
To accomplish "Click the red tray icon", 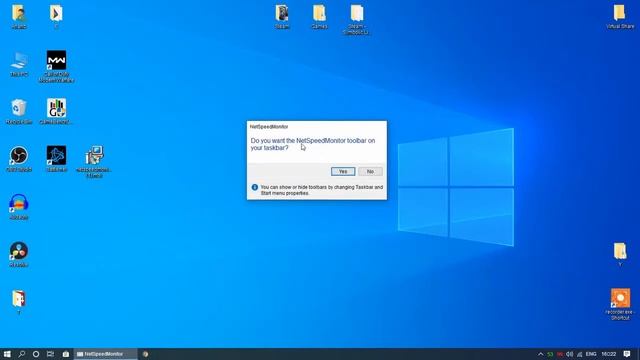I will coord(560,354).
